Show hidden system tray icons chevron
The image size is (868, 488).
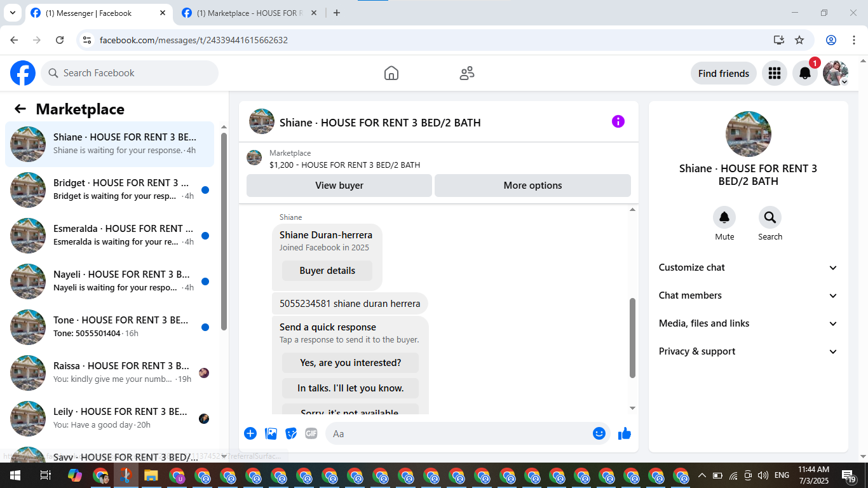pos(702,475)
